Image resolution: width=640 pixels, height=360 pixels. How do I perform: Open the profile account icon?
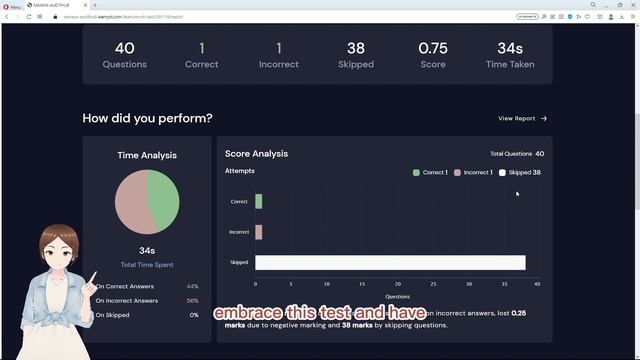tap(611, 17)
